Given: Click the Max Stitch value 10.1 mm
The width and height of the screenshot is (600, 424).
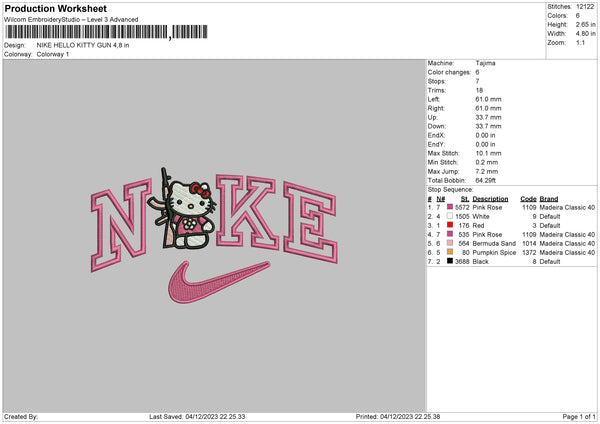Looking at the screenshot, I should coord(488,153).
